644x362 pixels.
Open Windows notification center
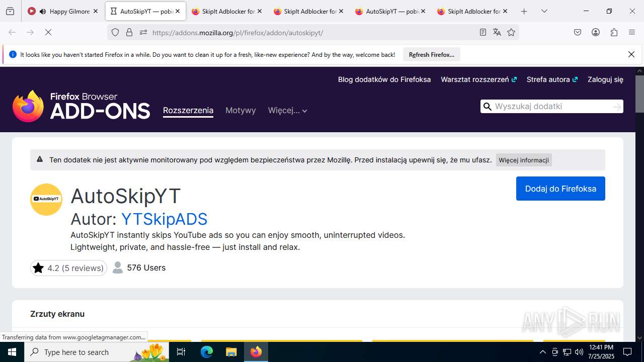pos(627,352)
